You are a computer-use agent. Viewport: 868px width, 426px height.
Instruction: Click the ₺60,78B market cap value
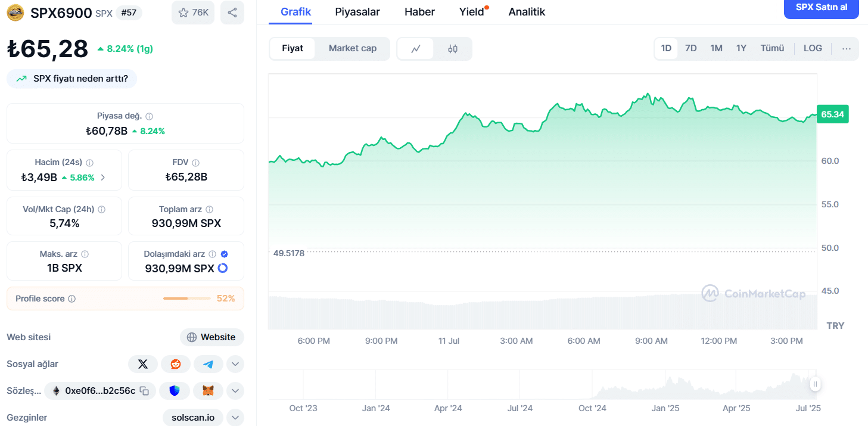[x=107, y=131]
